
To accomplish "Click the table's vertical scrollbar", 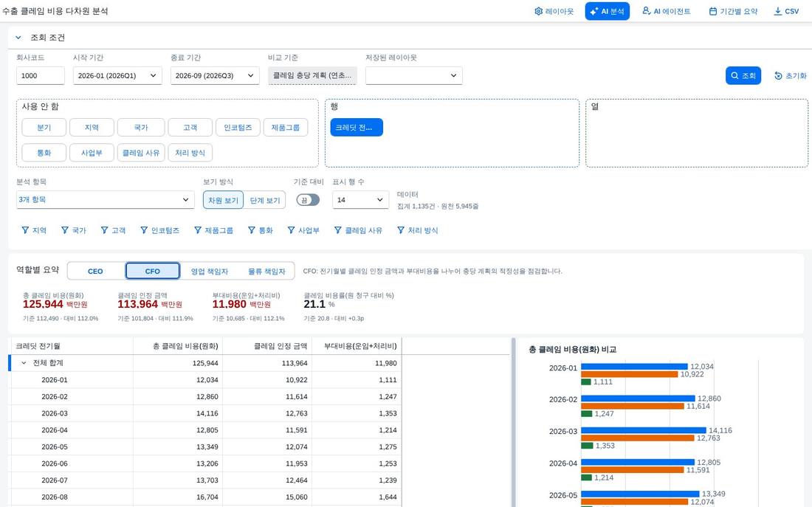I will pos(513,422).
